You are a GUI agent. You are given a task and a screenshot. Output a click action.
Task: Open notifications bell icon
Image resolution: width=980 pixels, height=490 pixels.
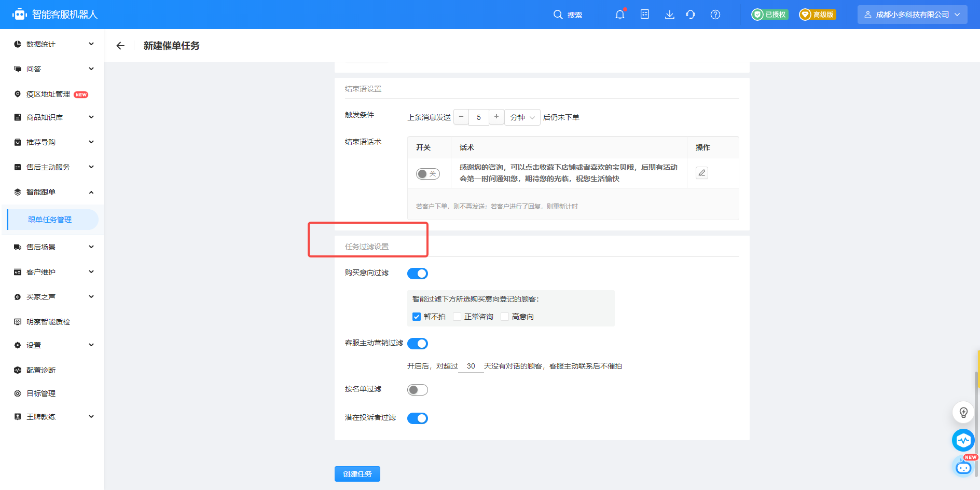coord(620,15)
